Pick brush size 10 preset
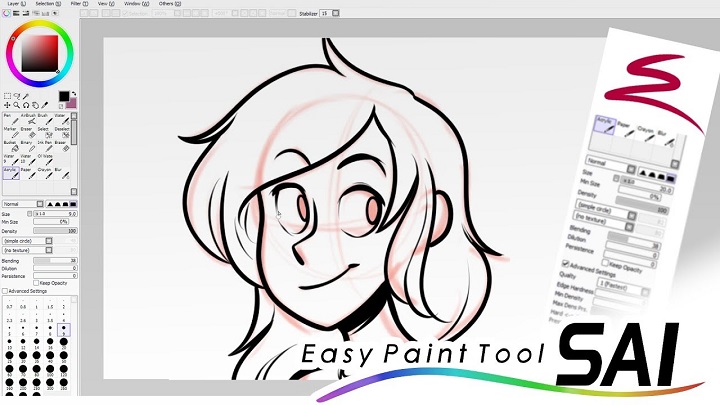This screenshot has width=720, height=405. pos(10,343)
